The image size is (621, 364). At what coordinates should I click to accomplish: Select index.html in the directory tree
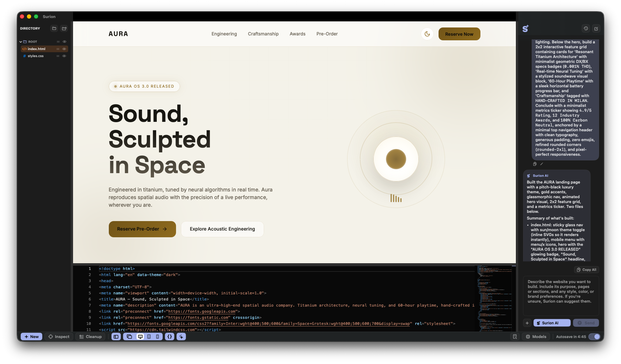pos(44,49)
